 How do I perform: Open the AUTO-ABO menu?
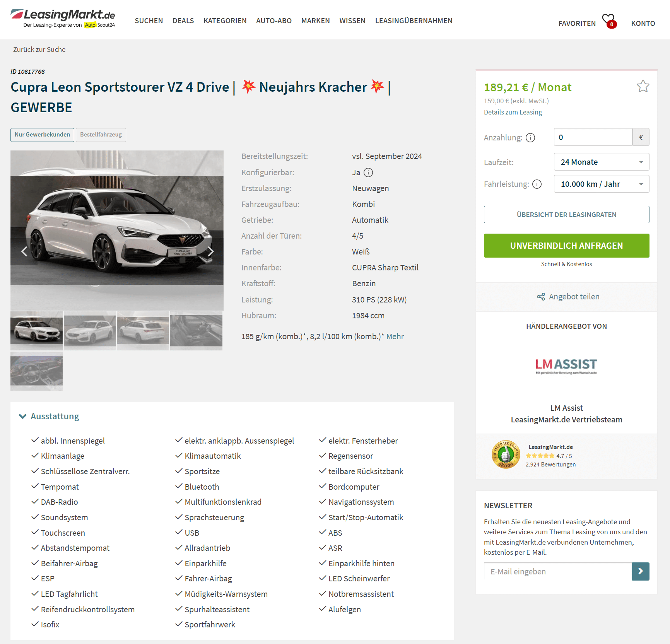274,21
